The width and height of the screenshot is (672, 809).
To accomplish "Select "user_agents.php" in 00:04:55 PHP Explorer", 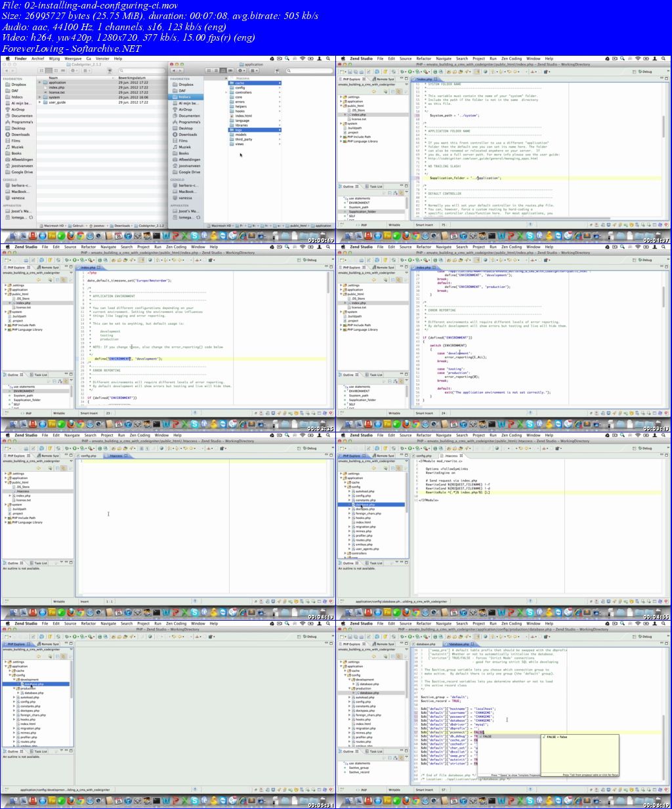I will [x=367, y=549].
